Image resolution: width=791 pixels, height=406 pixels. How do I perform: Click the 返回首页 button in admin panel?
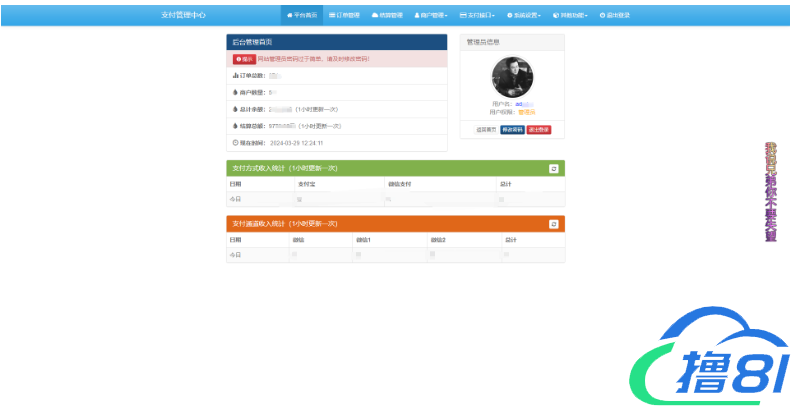pyautogui.click(x=486, y=130)
